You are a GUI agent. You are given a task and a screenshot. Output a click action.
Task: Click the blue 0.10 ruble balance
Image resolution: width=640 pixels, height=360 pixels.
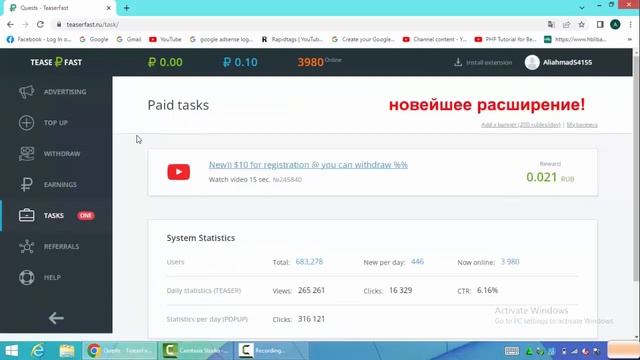[x=240, y=62]
